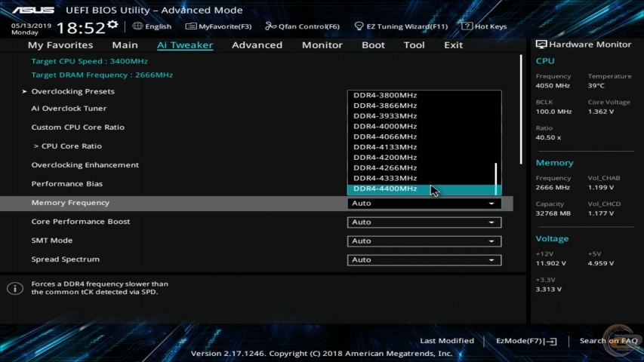Select the Overclocking Enhancement row
Screen dimensions: 644x362
[x=85, y=165]
